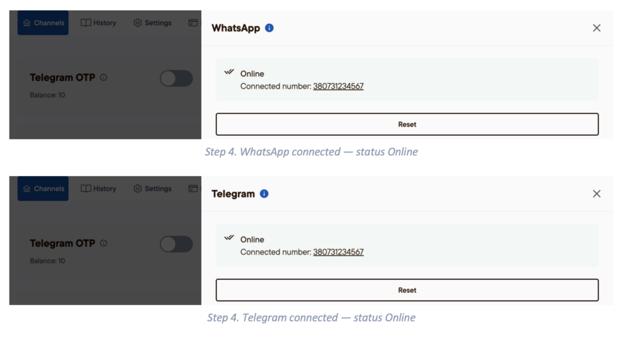Click the double-checkmark Online icon in Telegram panel

229,238
